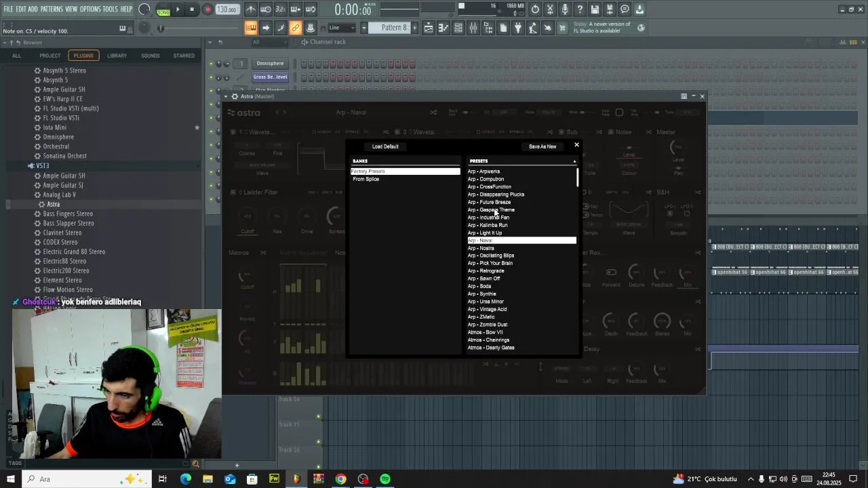Open the snap 'Line' dropdown

(x=342, y=28)
